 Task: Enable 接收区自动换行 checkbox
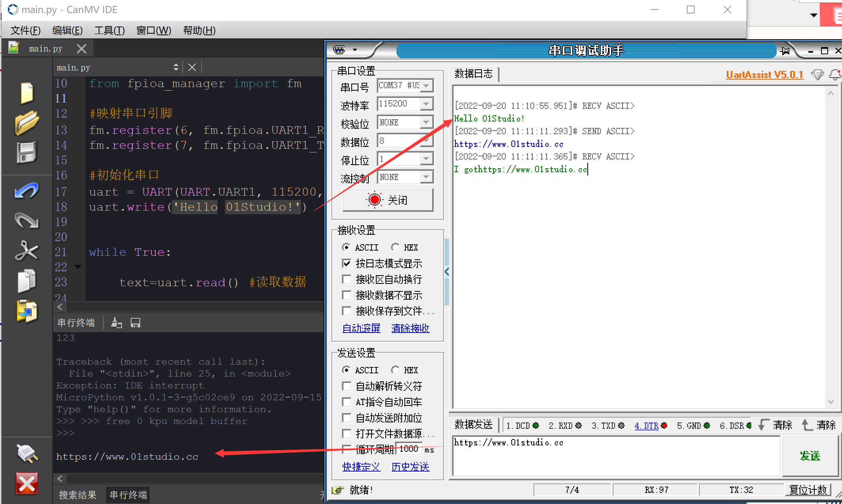click(x=347, y=280)
